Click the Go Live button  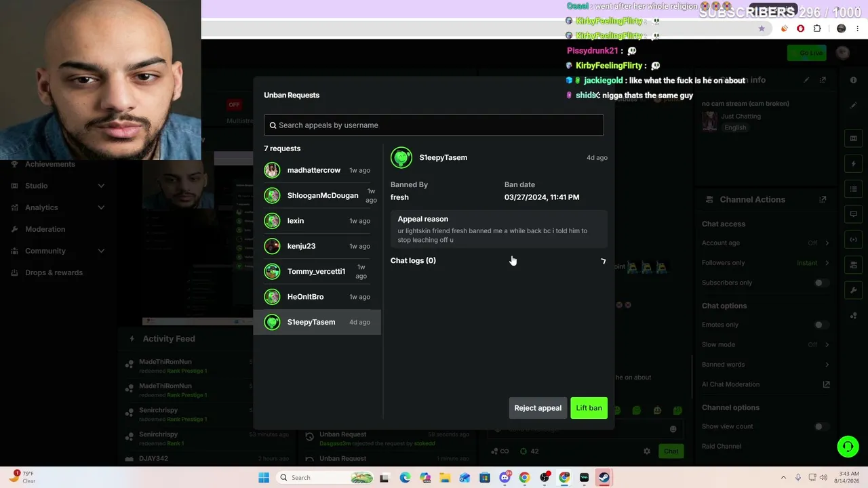(807, 53)
